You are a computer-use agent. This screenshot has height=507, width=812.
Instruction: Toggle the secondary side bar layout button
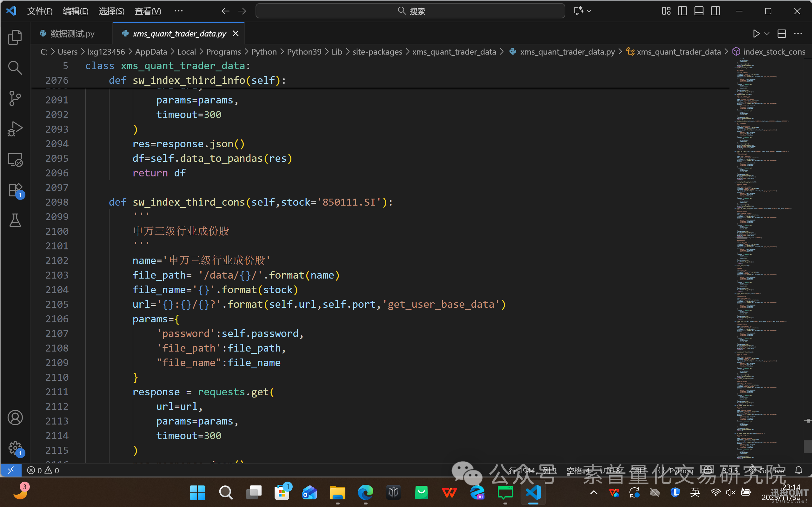715,11
